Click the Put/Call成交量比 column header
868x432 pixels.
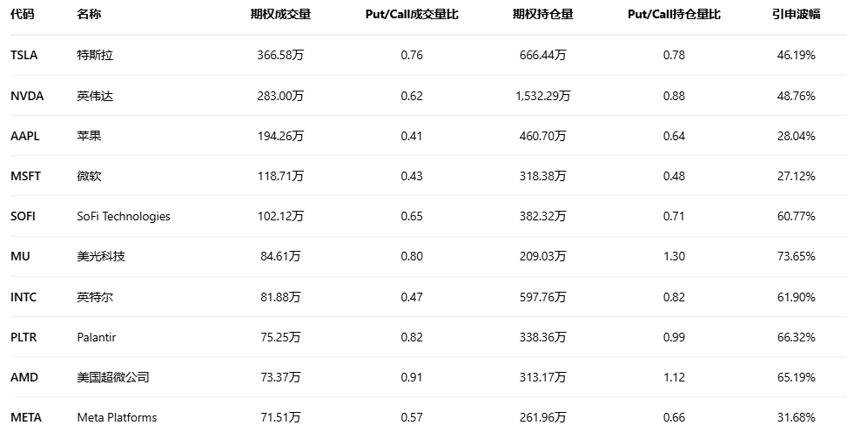(x=412, y=15)
